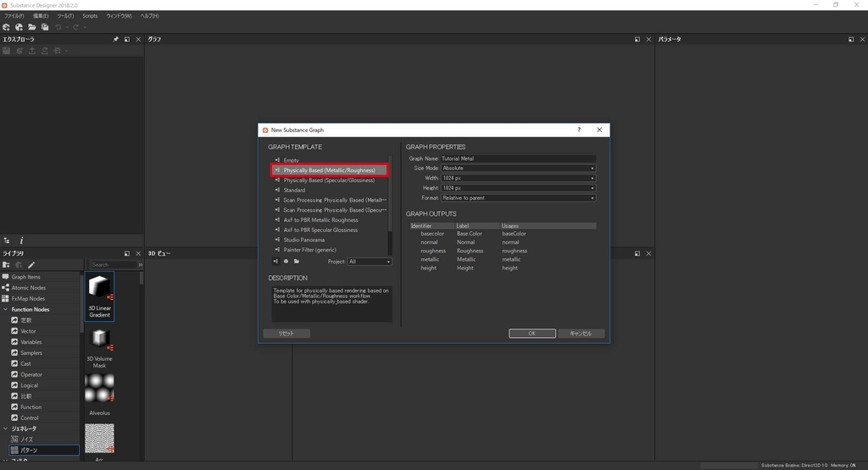Click the help question mark in dialog

(x=579, y=130)
